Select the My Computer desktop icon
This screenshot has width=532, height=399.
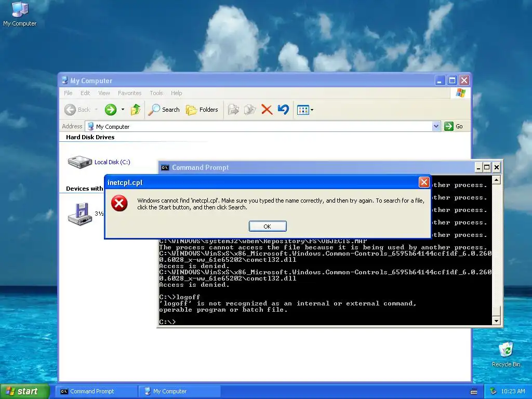[20, 14]
